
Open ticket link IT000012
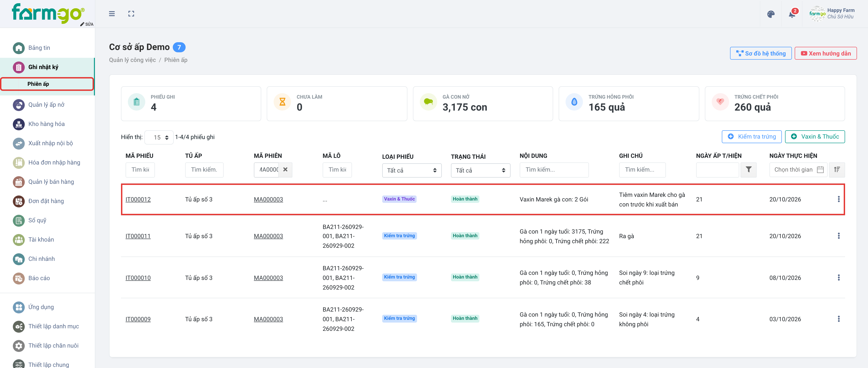coord(138,199)
